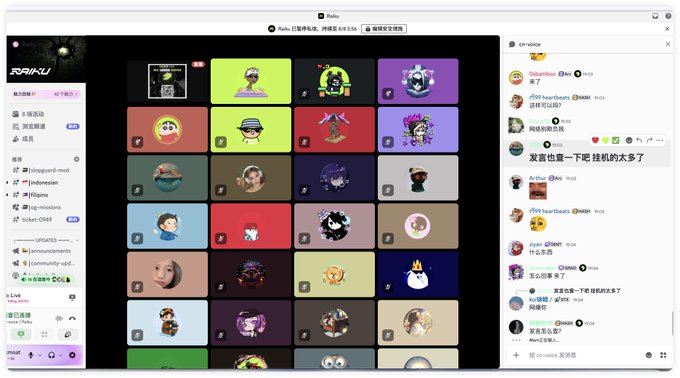680x378 pixels.
Task: Open user settings gear icon
Action: point(72,355)
